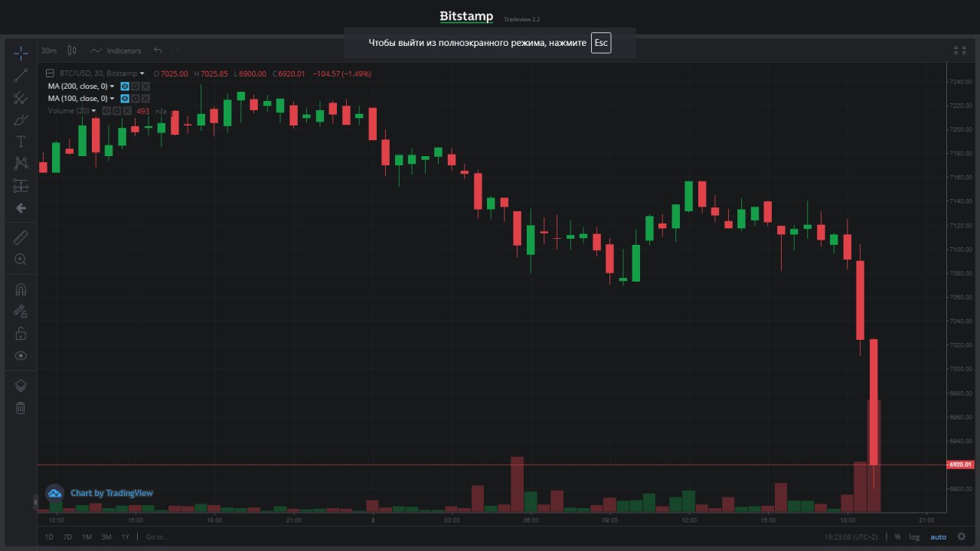This screenshot has width=980, height=551.
Task: Select the crosshair cursor tool
Action: coord(21,52)
